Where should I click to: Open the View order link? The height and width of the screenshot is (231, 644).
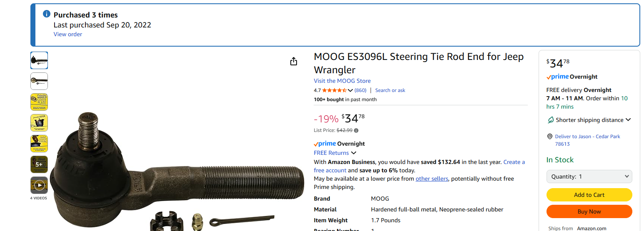coord(68,34)
